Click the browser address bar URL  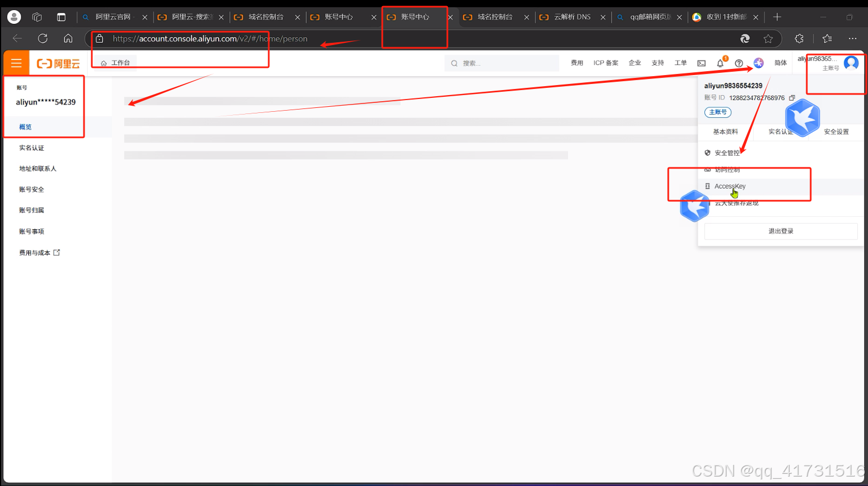click(x=210, y=38)
